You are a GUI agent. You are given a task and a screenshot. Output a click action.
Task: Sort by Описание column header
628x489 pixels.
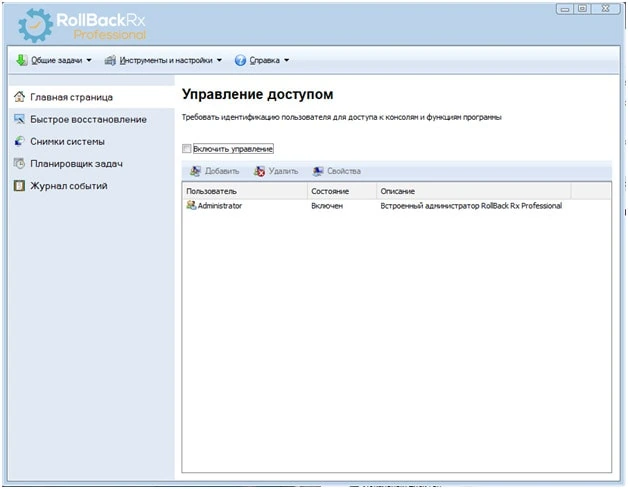473,191
